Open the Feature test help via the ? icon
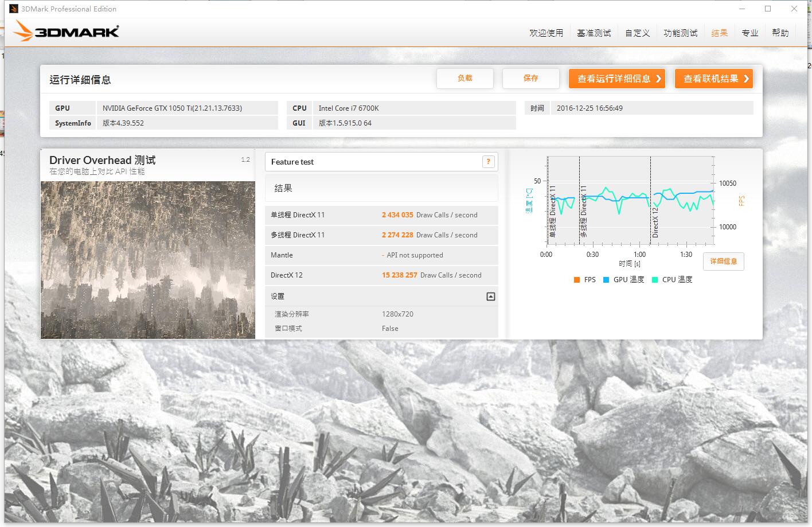The width and height of the screenshot is (812, 527). [488, 162]
